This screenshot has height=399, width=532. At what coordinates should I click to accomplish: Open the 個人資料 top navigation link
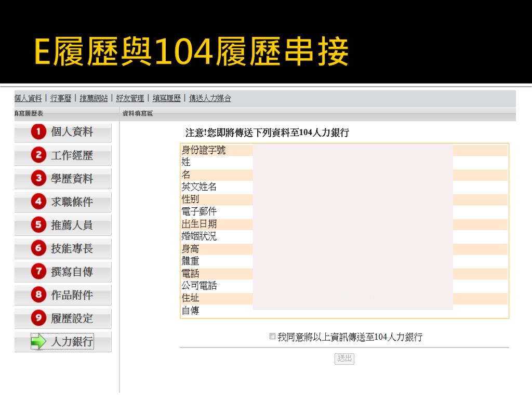[x=28, y=98]
